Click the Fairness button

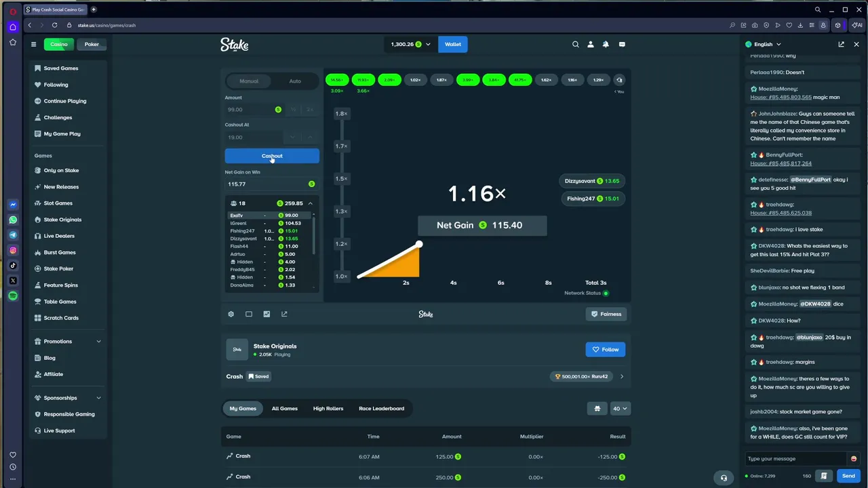[x=606, y=314]
